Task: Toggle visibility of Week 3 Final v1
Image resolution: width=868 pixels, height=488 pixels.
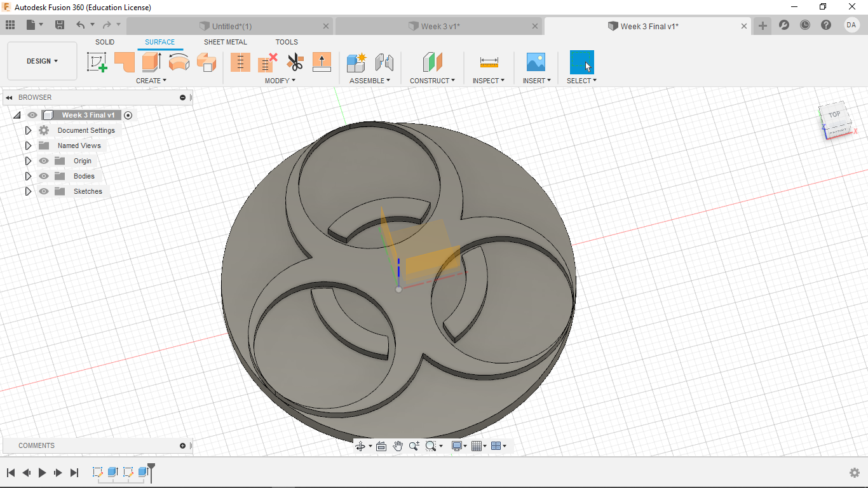Action: point(32,115)
